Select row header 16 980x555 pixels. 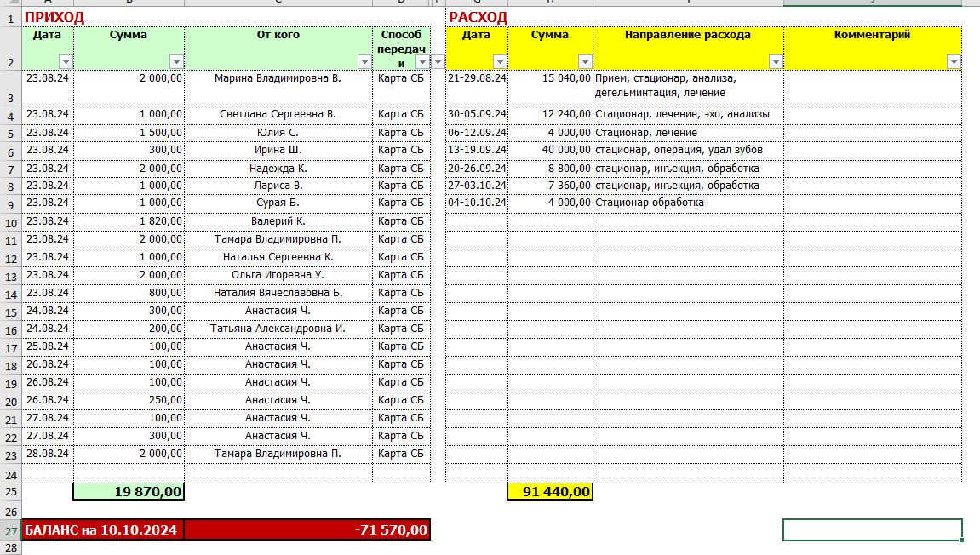[x=10, y=330]
